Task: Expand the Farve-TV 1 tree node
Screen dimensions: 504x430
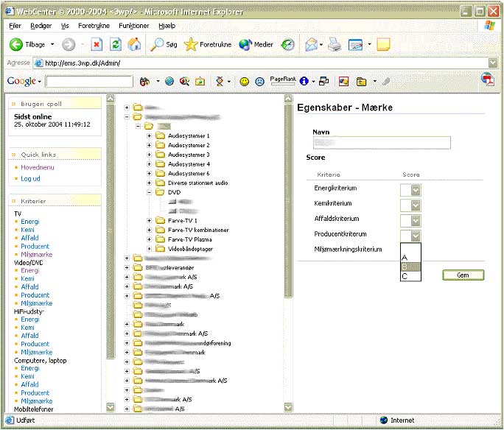Action: coord(149,221)
